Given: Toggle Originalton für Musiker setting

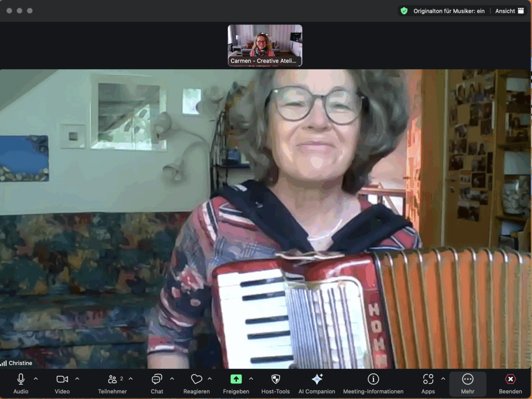Looking at the screenshot, I should pyautogui.click(x=449, y=11).
